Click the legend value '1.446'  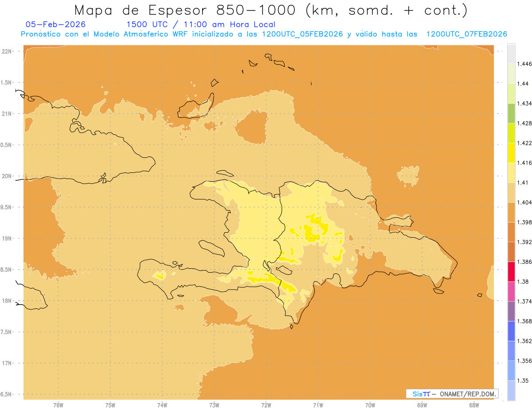[x=524, y=64]
